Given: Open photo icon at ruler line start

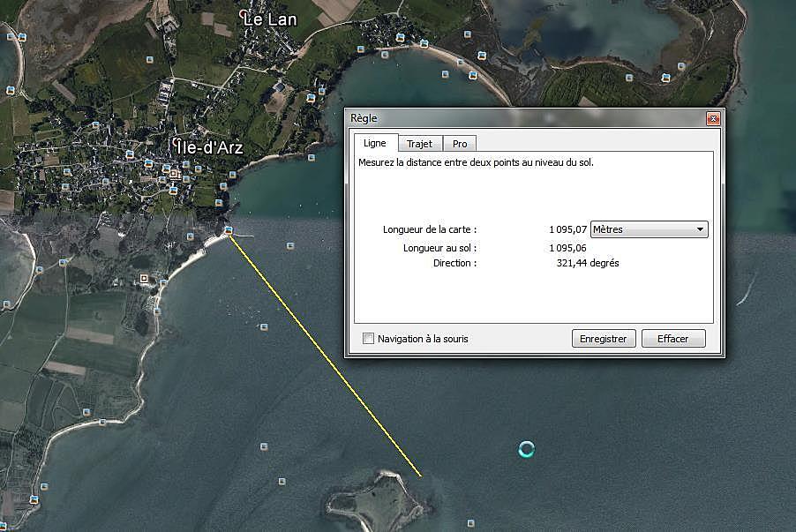Looking at the screenshot, I should point(229,230).
